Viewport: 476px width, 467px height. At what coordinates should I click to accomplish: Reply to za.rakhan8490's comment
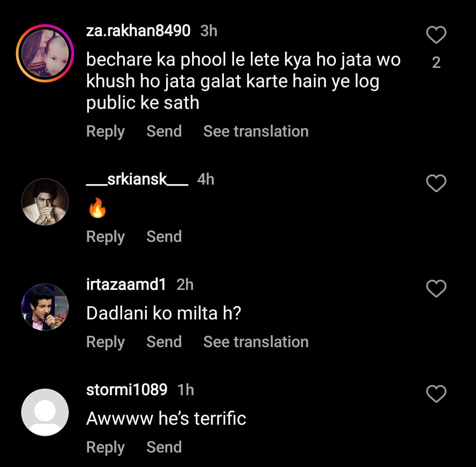click(x=105, y=131)
